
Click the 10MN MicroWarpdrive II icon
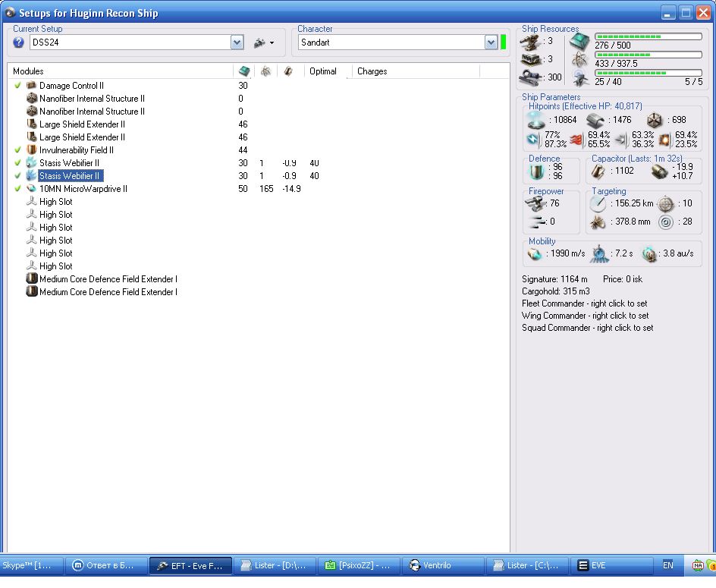[x=32, y=189]
